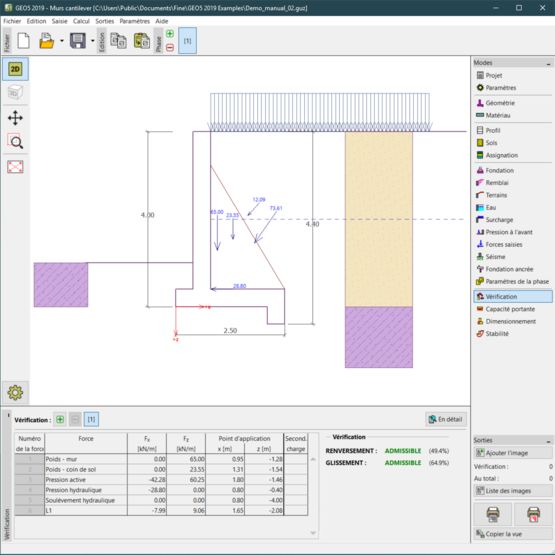
Task: Switch to 2D view mode
Action: coord(15,69)
